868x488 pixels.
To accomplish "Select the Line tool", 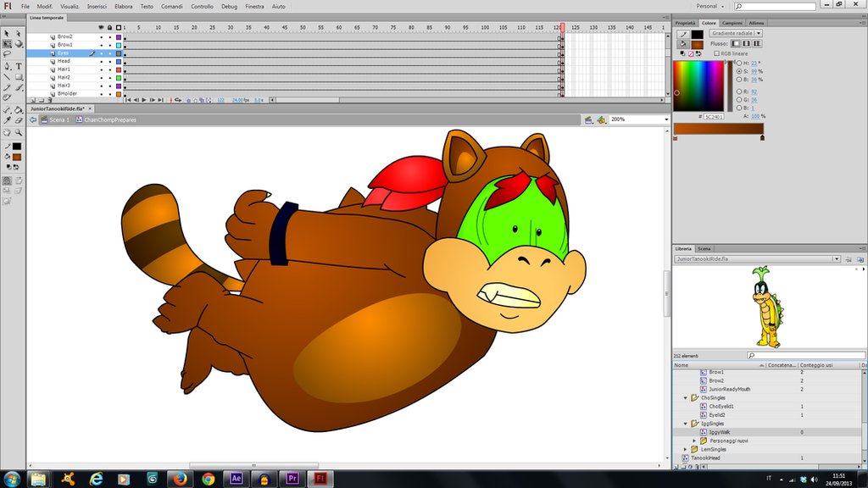I will pos(7,77).
